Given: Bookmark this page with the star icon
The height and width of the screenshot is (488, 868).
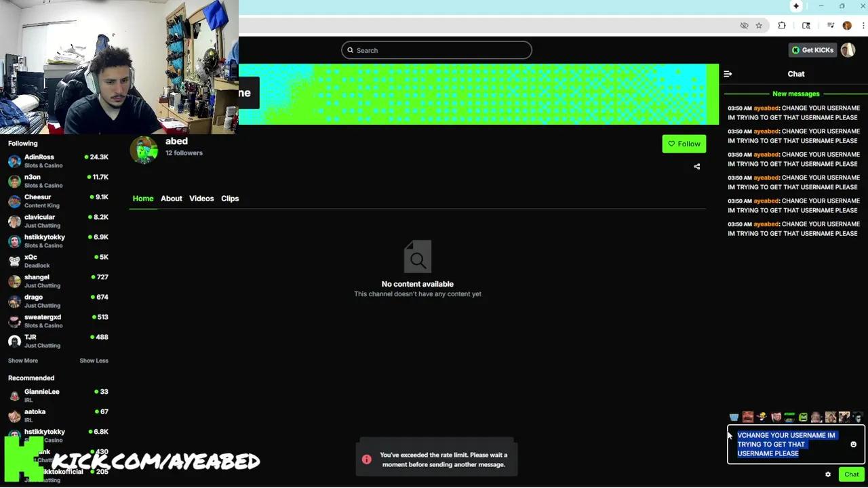Looking at the screenshot, I should click(x=759, y=26).
